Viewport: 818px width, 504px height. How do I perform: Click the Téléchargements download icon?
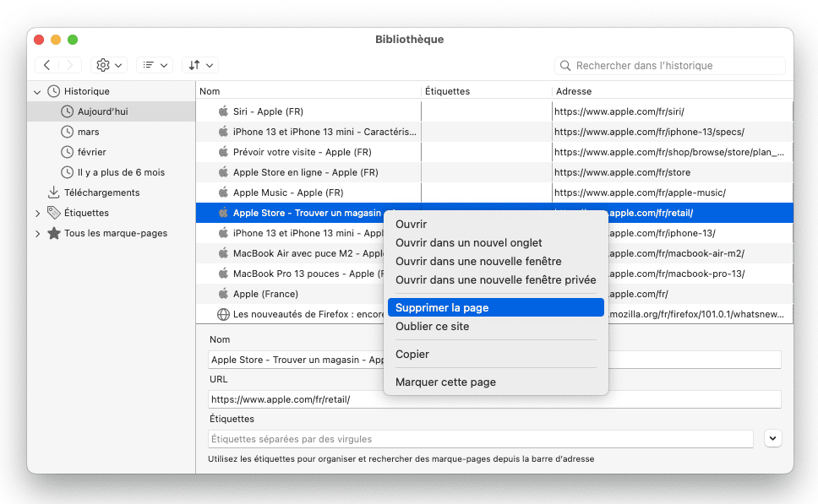[x=54, y=192]
